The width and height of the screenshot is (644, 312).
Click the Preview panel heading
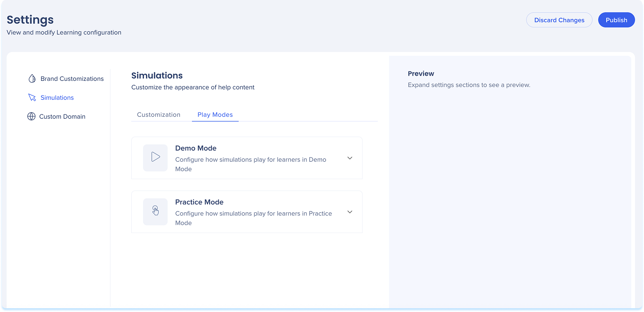421,73
